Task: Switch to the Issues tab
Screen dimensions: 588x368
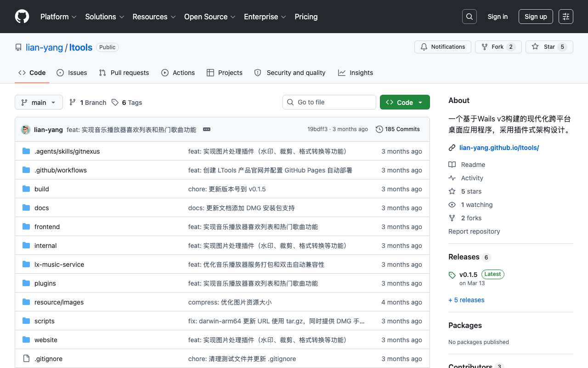Action: point(72,73)
